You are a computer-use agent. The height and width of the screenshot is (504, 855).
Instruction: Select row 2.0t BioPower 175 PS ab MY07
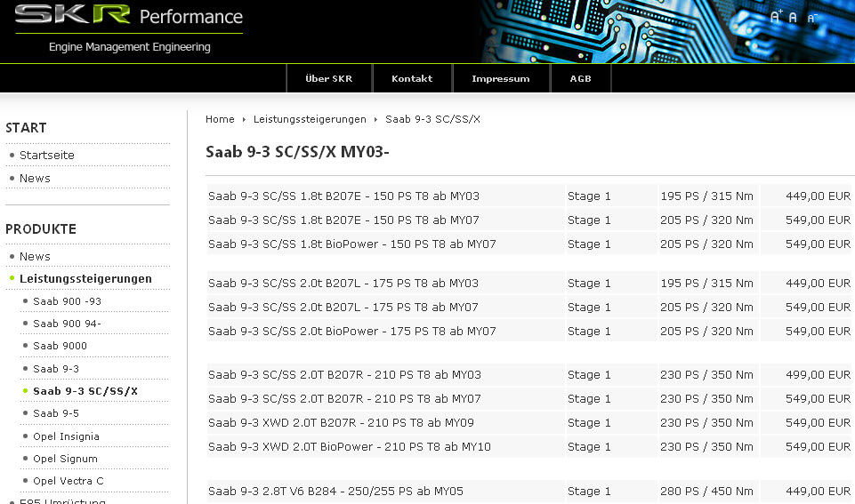530,331
